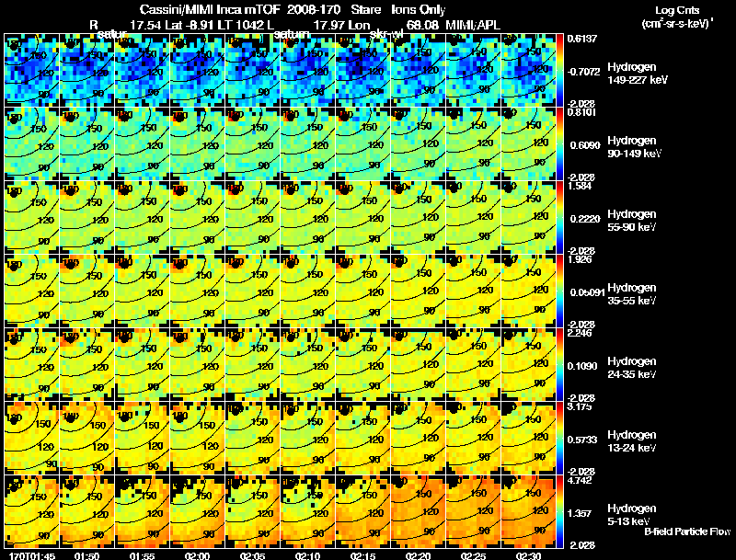This screenshot has height=560, width=736.
Task: Click the time axis label '02:00'
Action: pyautogui.click(x=197, y=555)
